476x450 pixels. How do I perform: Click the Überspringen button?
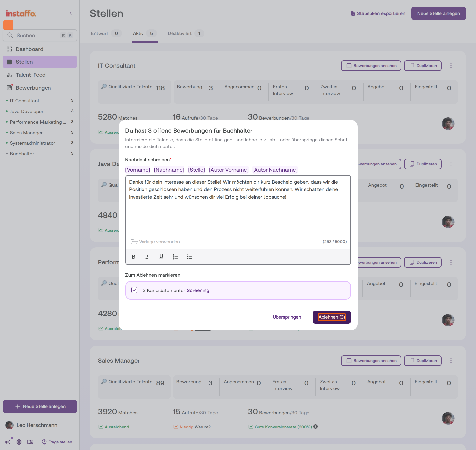[287, 317]
